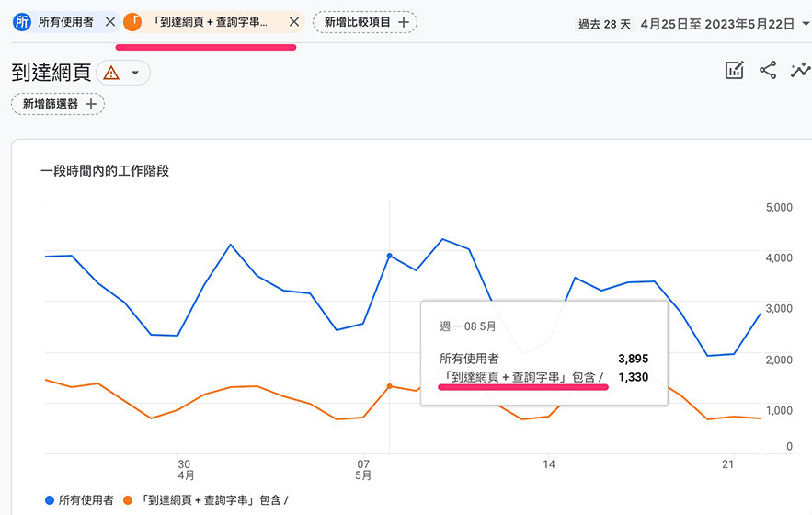The width and height of the screenshot is (812, 515).
Task: Click blue data point on May 08
Action: [x=389, y=256]
